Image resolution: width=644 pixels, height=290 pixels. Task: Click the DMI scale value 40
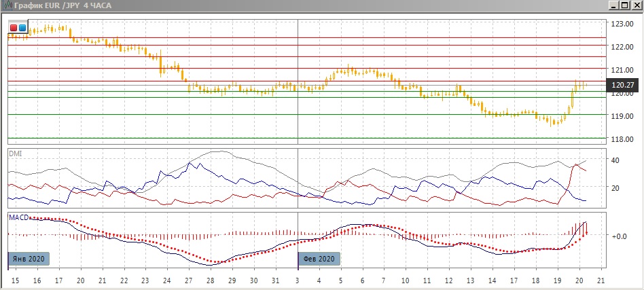pyautogui.click(x=615, y=160)
